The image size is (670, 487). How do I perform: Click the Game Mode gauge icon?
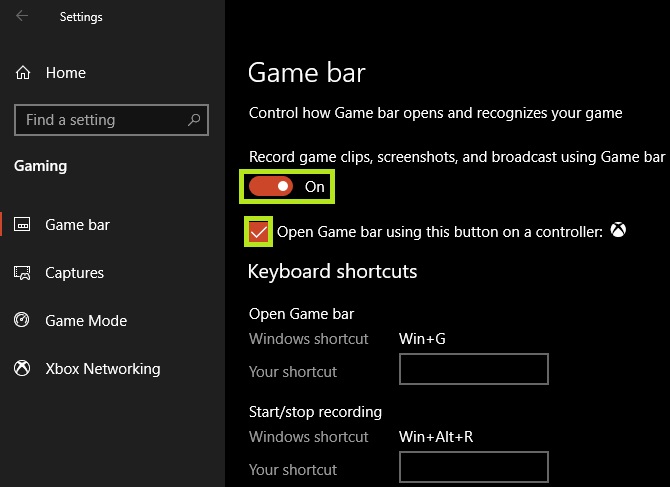(x=21, y=320)
